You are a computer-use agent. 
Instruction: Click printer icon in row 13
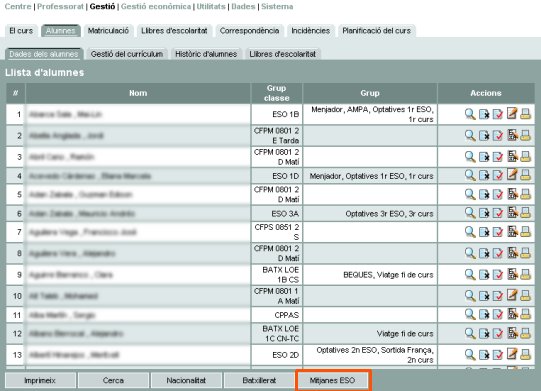pos(525,355)
